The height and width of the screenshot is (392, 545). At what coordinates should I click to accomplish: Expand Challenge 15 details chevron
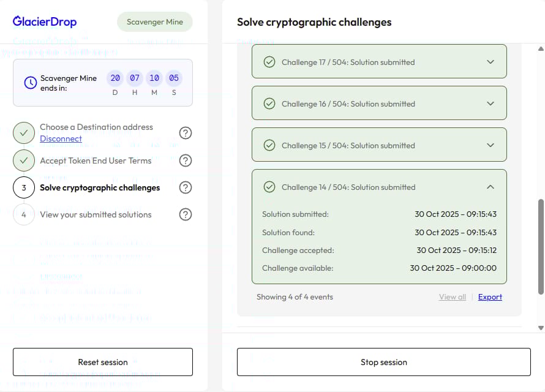(x=490, y=145)
